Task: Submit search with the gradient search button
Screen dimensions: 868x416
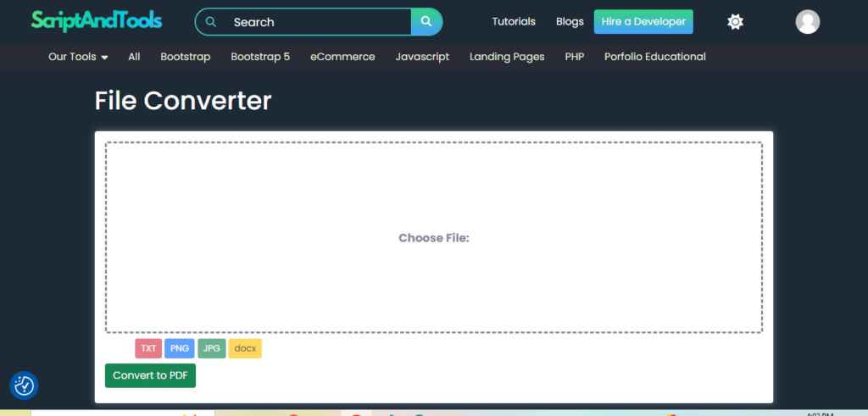Action: pyautogui.click(x=426, y=21)
